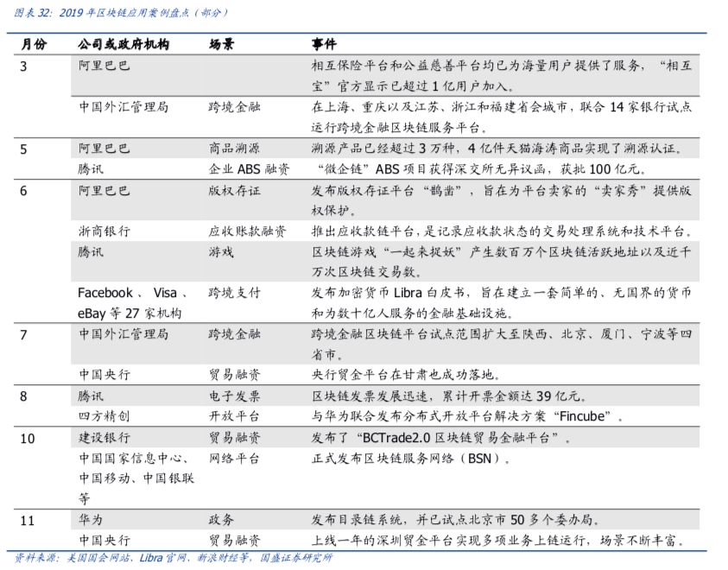The width and height of the screenshot is (728, 570).
Task: Click the 电子发票 scene cell
Action: (235, 396)
